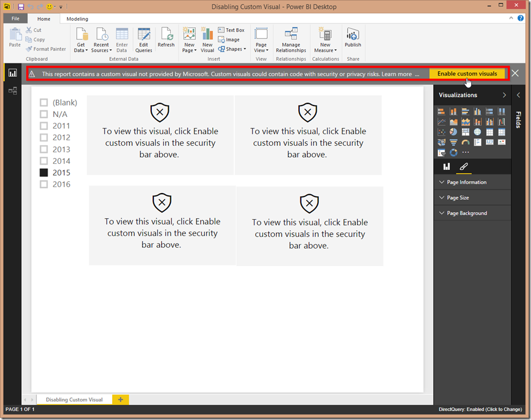Image resolution: width=531 pixels, height=420 pixels.
Task: Select the scatter chart visualization
Action: 441,132
